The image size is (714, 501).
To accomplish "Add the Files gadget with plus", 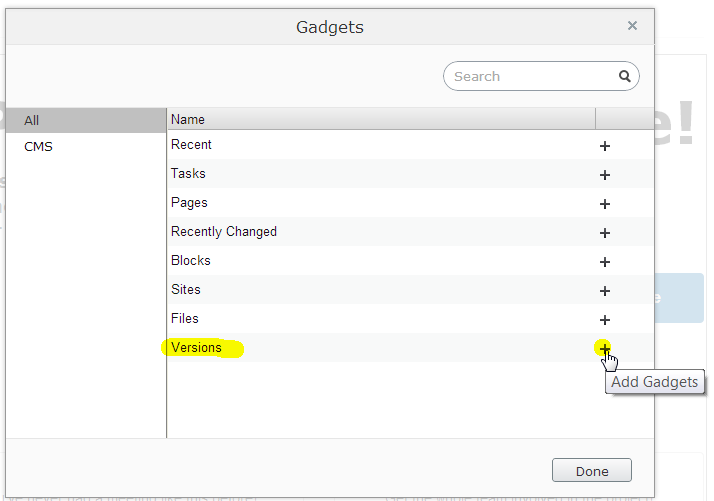I will 604,320.
